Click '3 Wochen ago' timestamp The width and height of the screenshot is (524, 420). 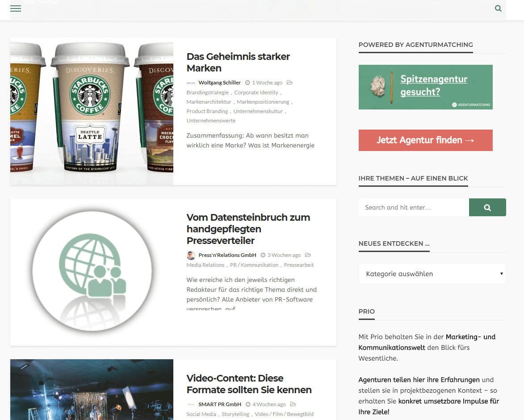284,255
